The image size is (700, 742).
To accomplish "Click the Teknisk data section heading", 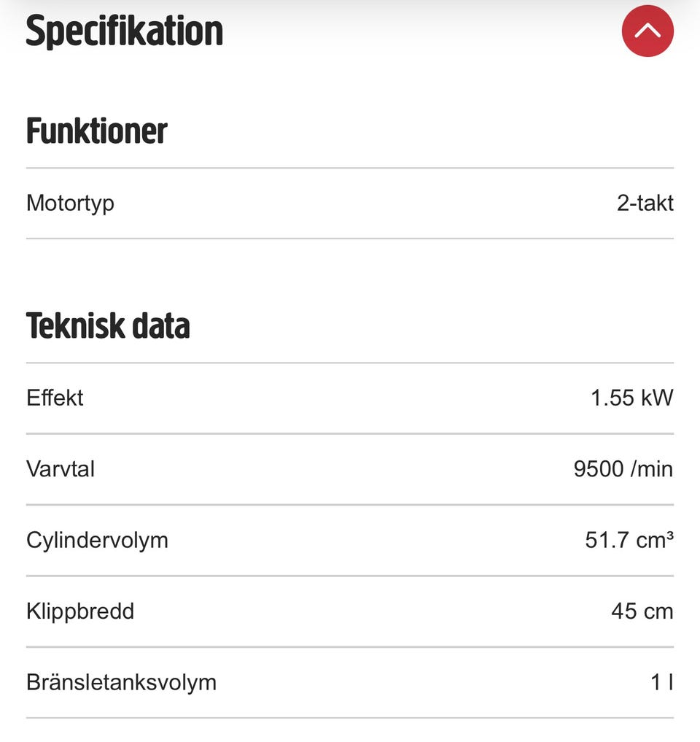I will 108,325.
